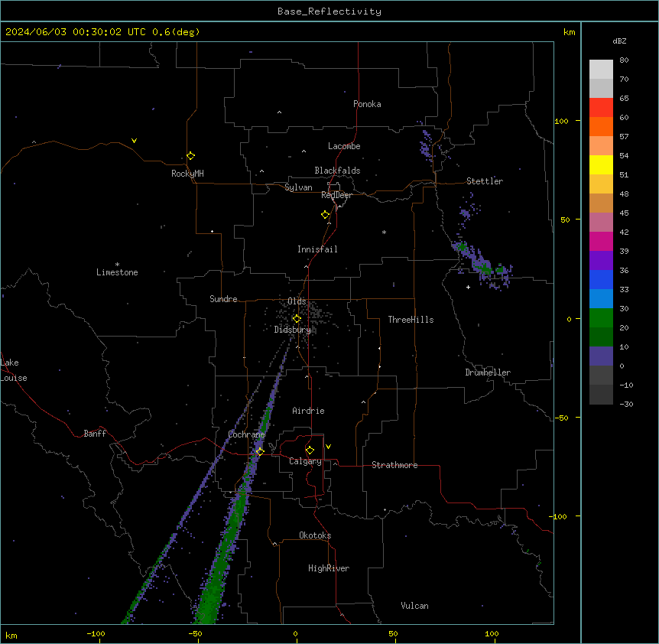Pick the bright yellow swatch between 54 and 51

(601, 164)
